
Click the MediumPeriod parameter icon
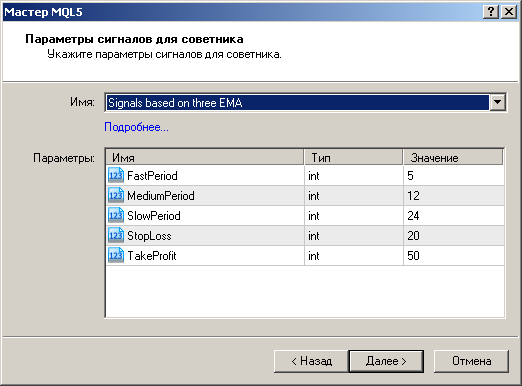(x=116, y=195)
